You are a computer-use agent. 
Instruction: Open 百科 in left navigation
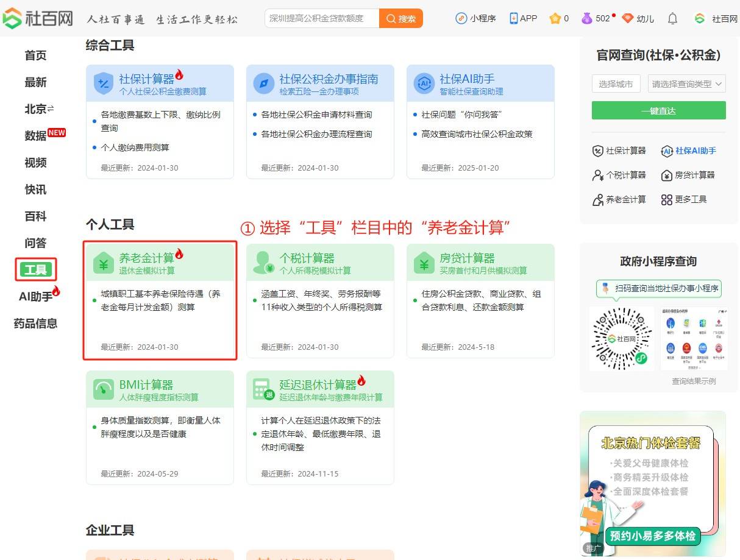click(x=35, y=216)
